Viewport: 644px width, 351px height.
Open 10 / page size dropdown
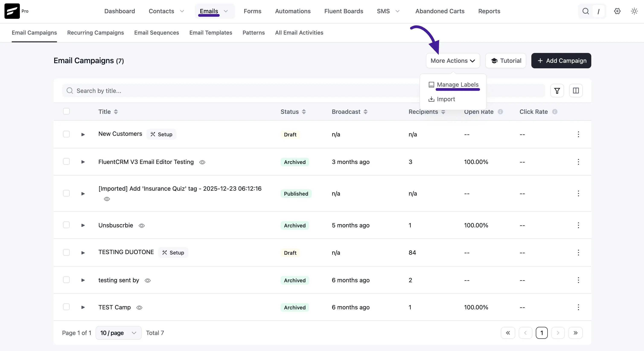[x=118, y=333]
